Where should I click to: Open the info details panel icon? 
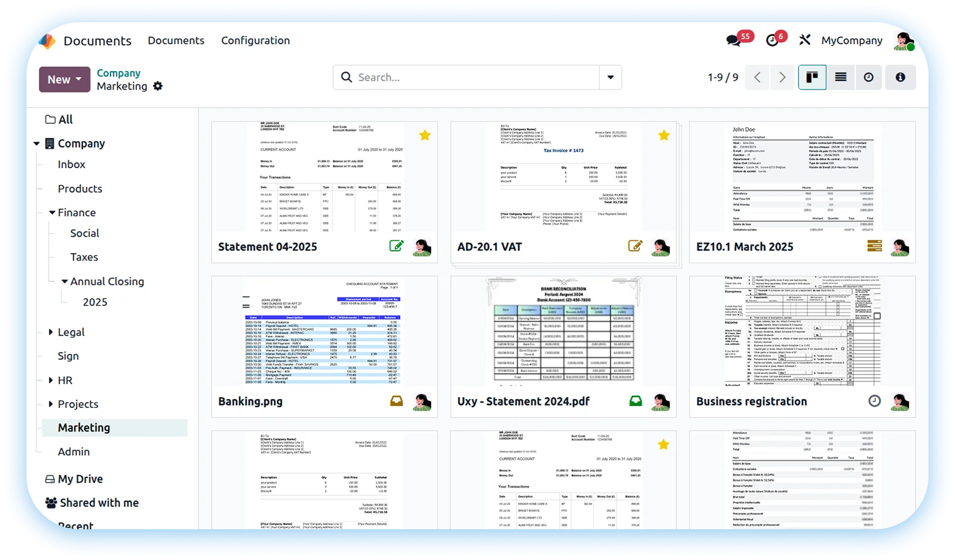pyautogui.click(x=900, y=77)
